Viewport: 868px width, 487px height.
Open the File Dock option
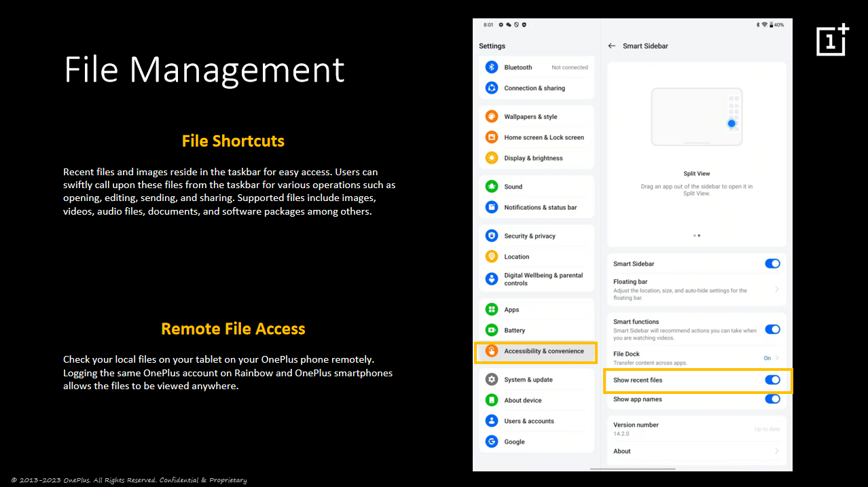697,358
